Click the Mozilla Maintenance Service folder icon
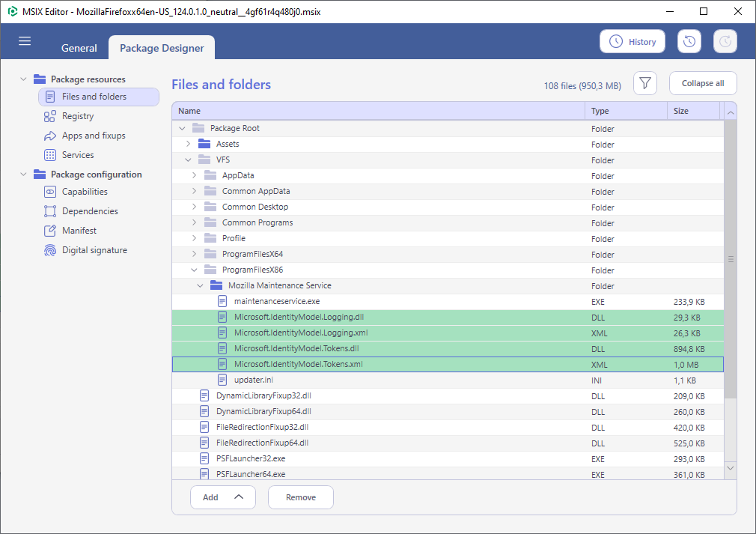 pyautogui.click(x=216, y=285)
